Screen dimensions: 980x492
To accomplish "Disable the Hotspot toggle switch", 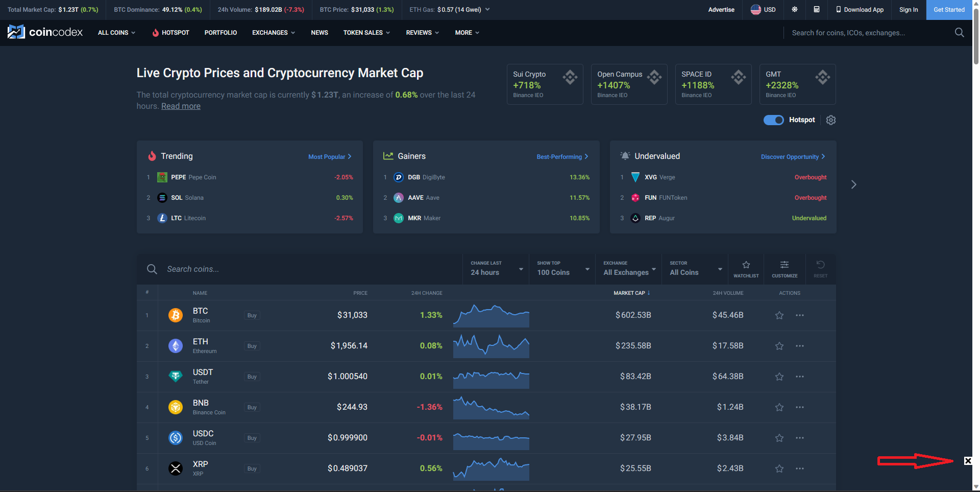I will [x=773, y=120].
